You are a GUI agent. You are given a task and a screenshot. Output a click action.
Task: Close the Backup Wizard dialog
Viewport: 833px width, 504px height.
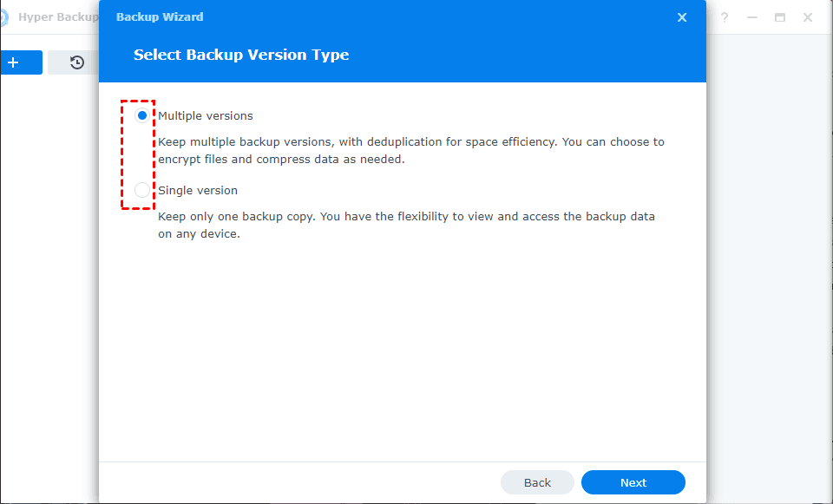682,17
